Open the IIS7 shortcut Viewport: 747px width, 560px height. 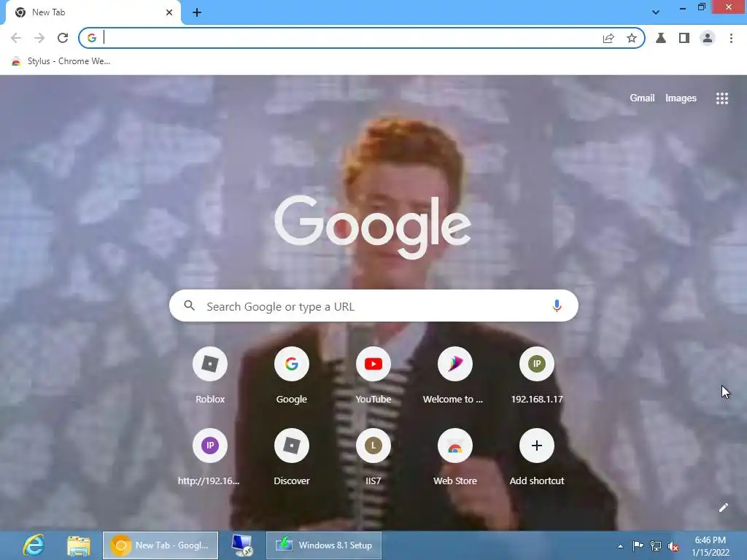click(x=373, y=458)
